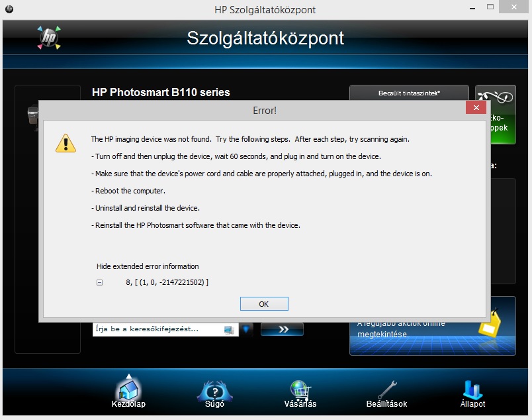Click the search keyword input field

click(156, 329)
